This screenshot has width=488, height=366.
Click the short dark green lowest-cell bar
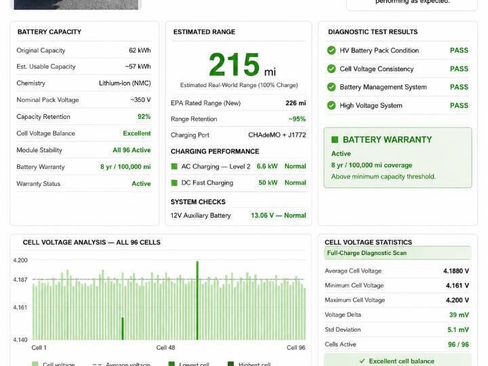(123, 329)
